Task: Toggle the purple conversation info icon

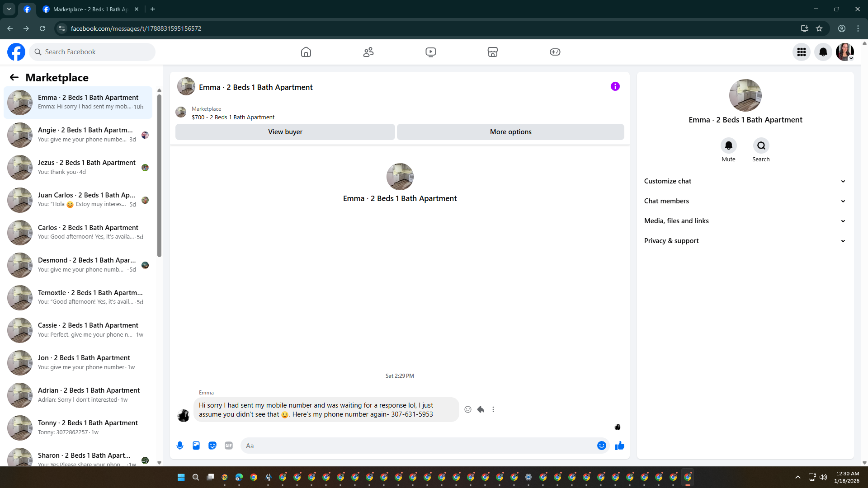Action: click(615, 86)
